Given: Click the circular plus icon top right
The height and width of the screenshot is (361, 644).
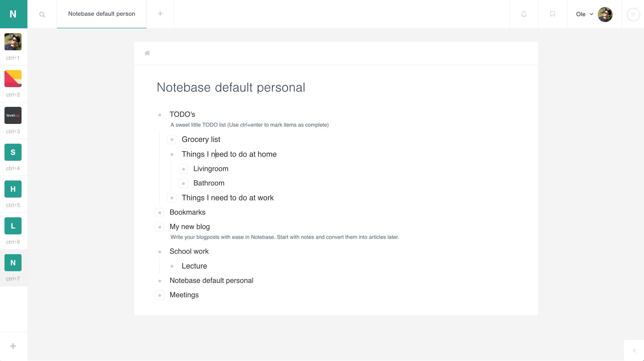Looking at the screenshot, I should click(633, 14).
